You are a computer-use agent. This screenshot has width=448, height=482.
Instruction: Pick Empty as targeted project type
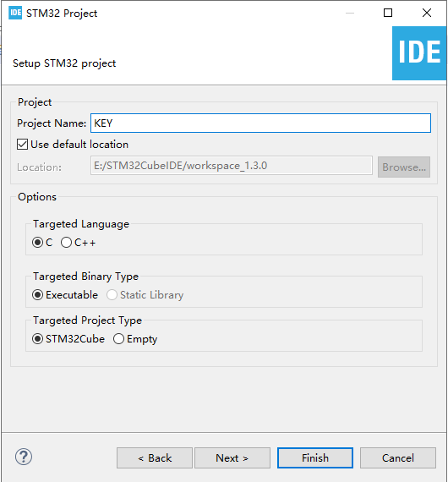click(119, 339)
